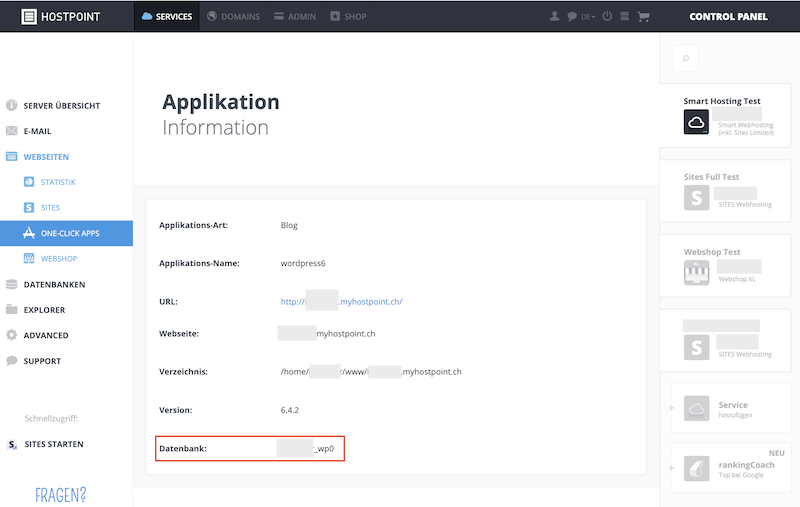Open Statistik submenu item
The image size is (800, 507).
[58, 182]
